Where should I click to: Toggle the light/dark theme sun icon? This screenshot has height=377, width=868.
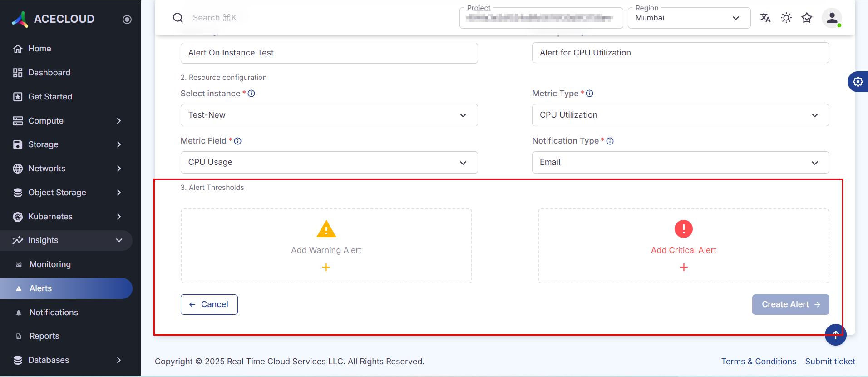[786, 18]
